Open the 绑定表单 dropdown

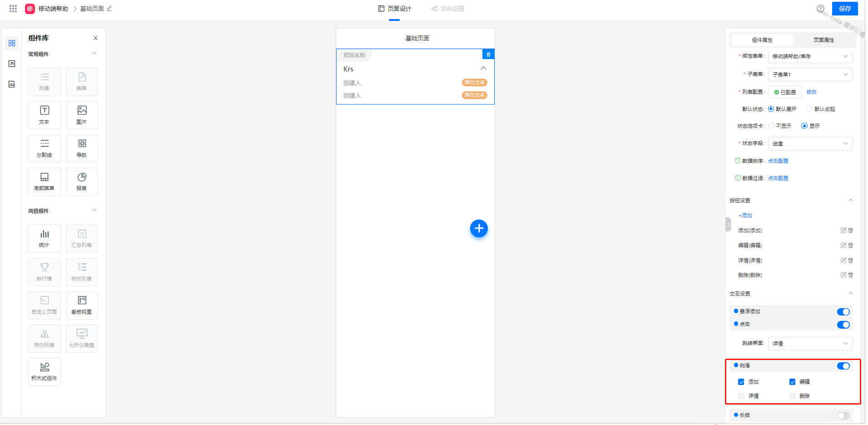(x=810, y=56)
